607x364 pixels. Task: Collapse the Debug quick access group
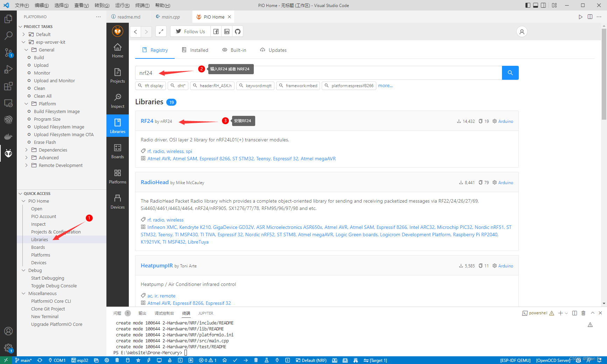click(x=23, y=270)
